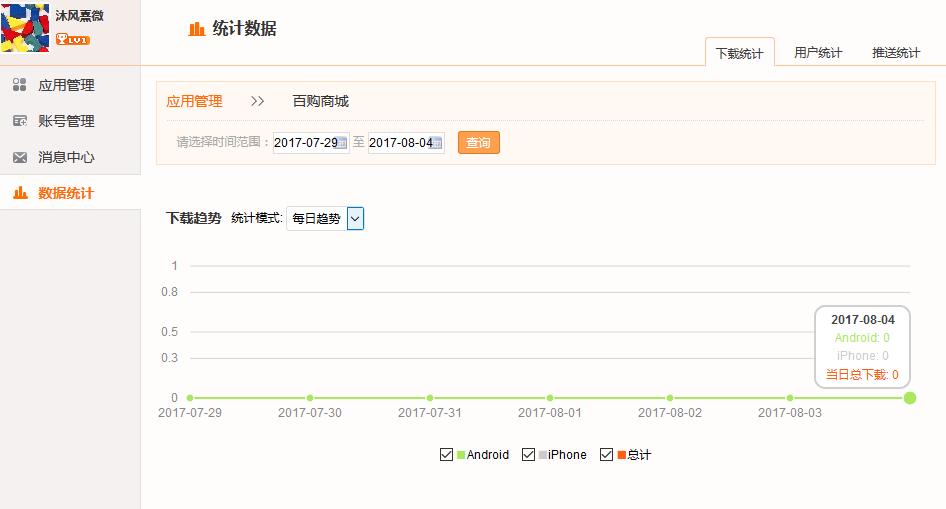The height and width of the screenshot is (509, 946).
Task: Switch to the 推送统计 tab
Action: click(x=895, y=53)
